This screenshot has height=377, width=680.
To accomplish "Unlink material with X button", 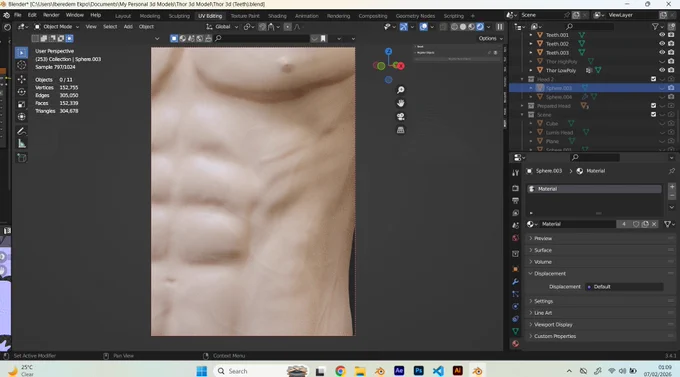I will click(654, 224).
